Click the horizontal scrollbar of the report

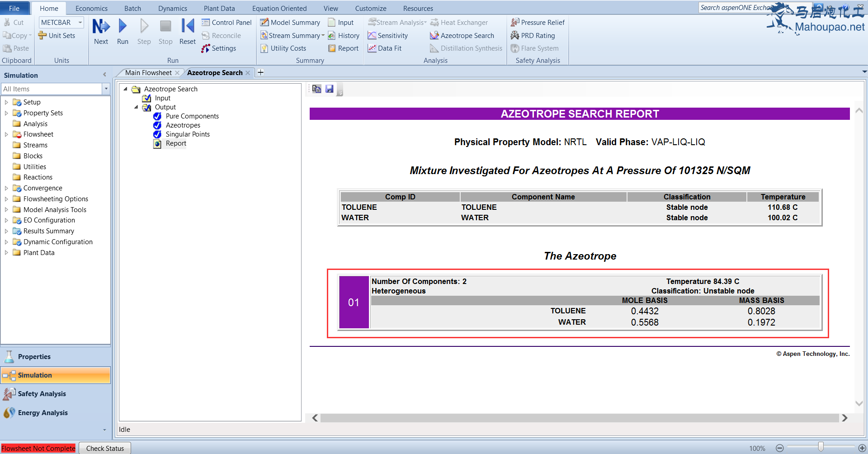coord(580,418)
